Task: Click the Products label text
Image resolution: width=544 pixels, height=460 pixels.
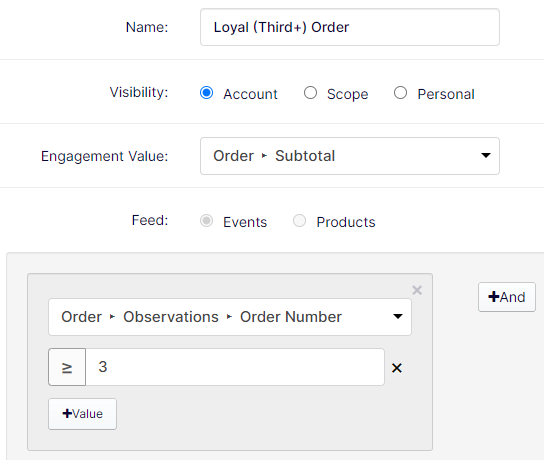Action: tap(346, 222)
